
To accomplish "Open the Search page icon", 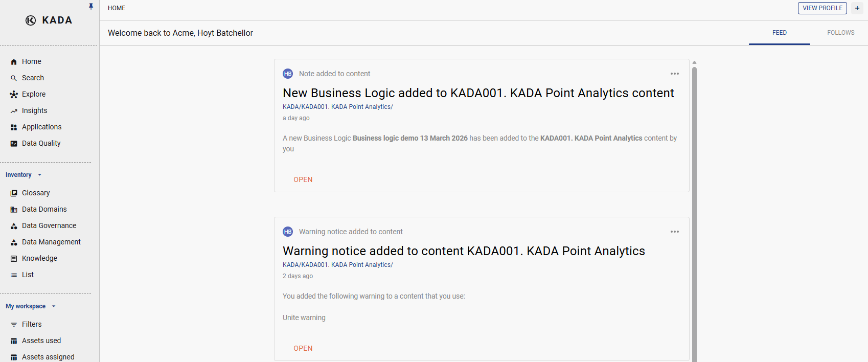I will (x=14, y=78).
